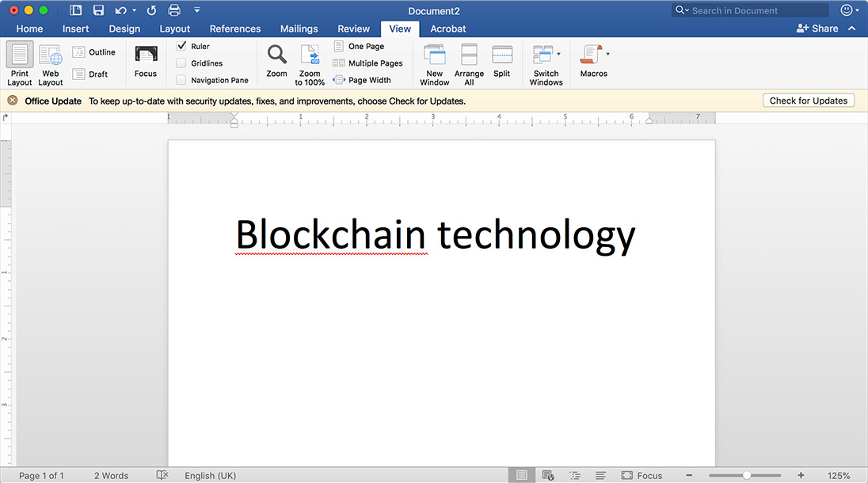Check the spelling status icon in status bar
The image size is (868, 483).
(162, 475)
